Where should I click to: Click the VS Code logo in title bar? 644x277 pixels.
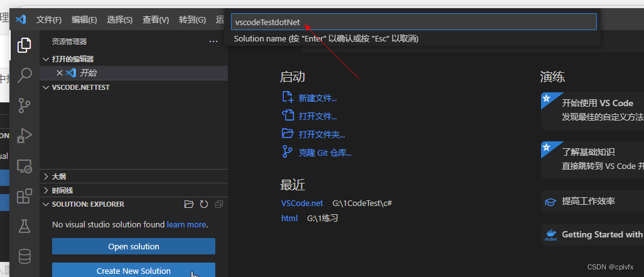coord(21,19)
